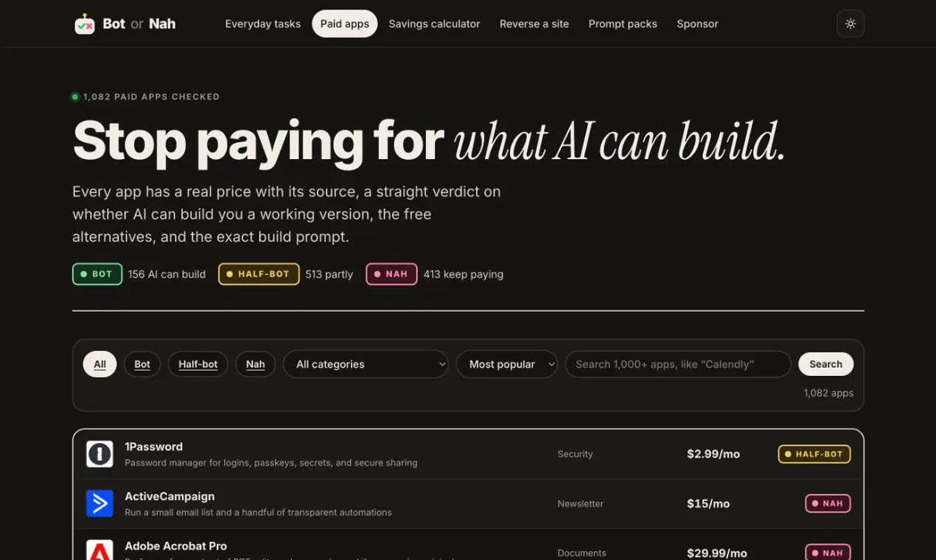This screenshot has width=936, height=560.
Task: Expand the All categories dropdown
Action: (x=366, y=364)
